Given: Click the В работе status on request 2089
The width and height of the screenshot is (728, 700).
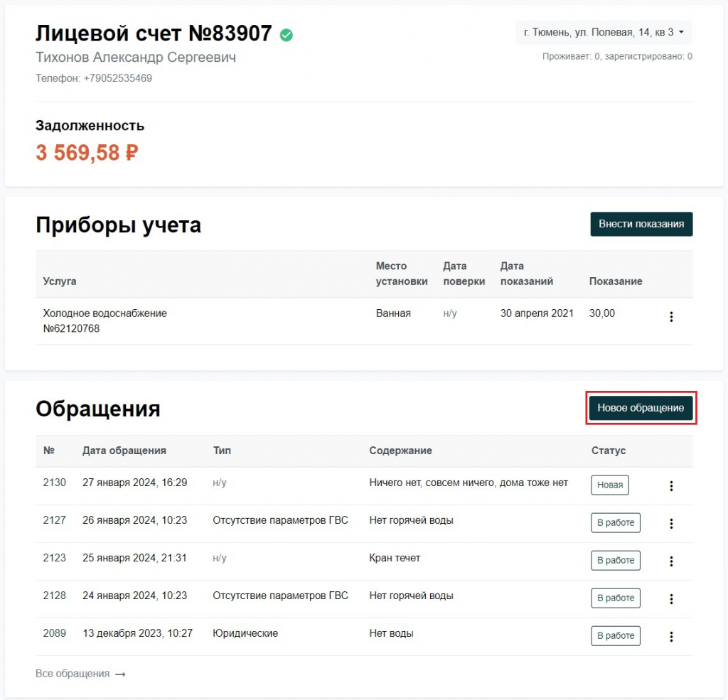Looking at the screenshot, I should click(616, 635).
